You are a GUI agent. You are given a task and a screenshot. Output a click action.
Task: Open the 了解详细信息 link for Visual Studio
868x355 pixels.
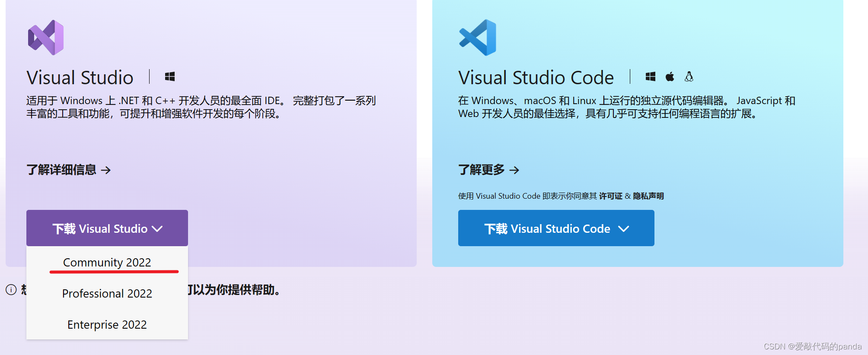[x=69, y=170]
